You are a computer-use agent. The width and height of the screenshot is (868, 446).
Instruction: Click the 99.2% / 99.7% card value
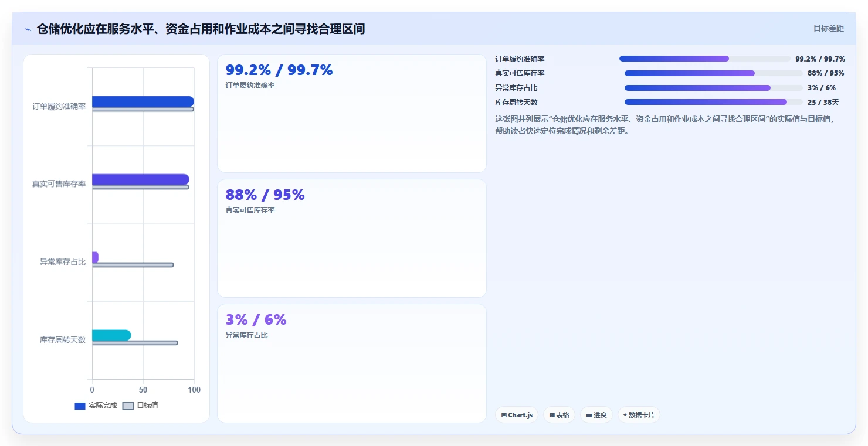point(279,70)
